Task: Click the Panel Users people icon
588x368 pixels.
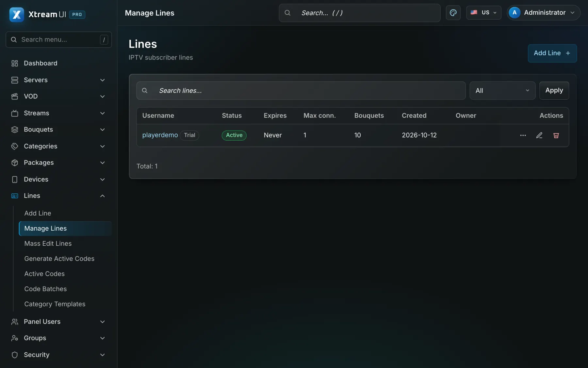Action: (x=15, y=322)
